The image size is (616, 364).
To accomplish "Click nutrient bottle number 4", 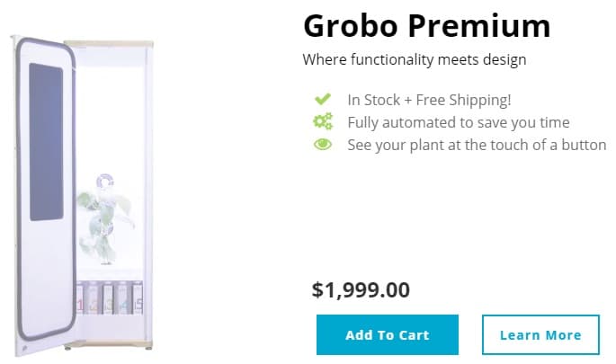I will click(x=121, y=303).
